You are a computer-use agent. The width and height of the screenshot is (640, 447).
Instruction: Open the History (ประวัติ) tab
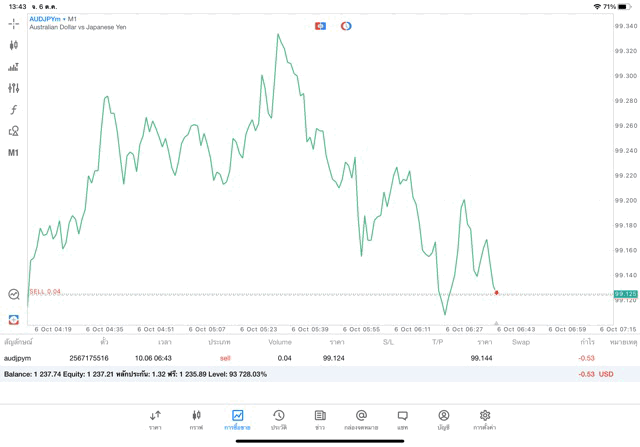point(279,419)
